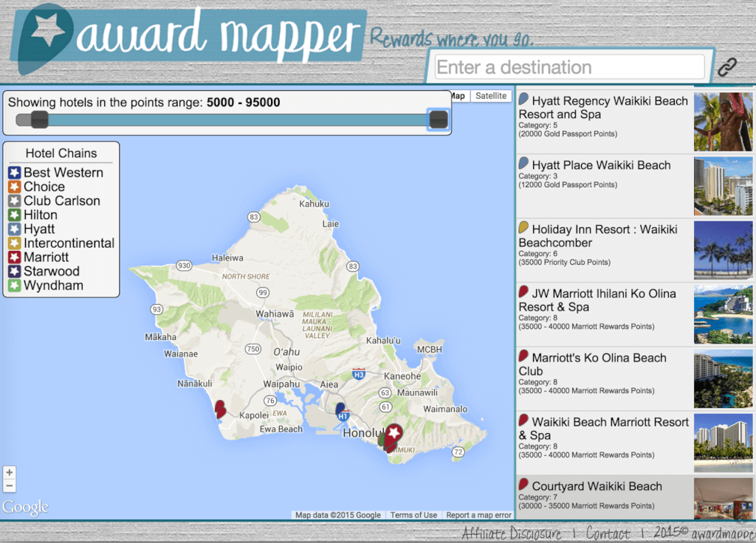This screenshot has height=543, width=756.
Task: Click the Hyatt Place Waikiki Beach pin icon
Action: click(523, 163)
